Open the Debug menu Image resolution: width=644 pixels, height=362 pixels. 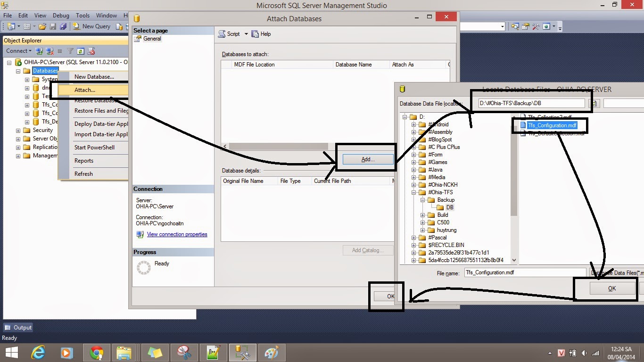61,15
